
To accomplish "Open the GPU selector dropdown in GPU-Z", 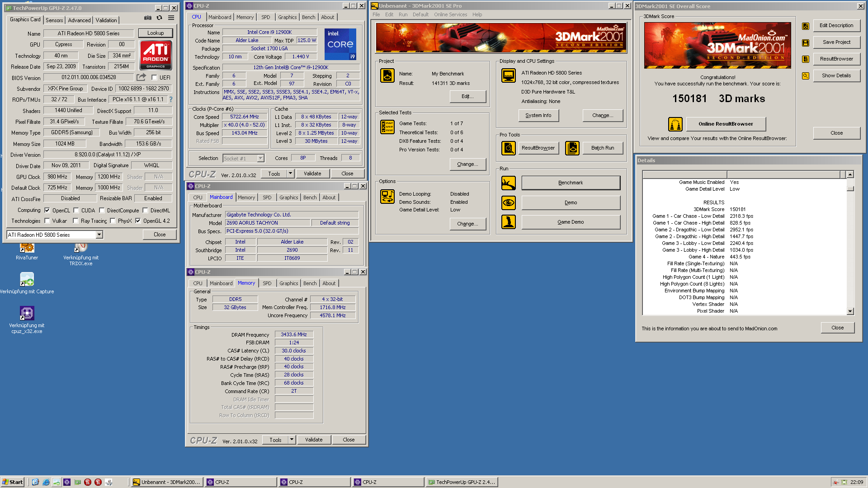I will tap(99, 235).
